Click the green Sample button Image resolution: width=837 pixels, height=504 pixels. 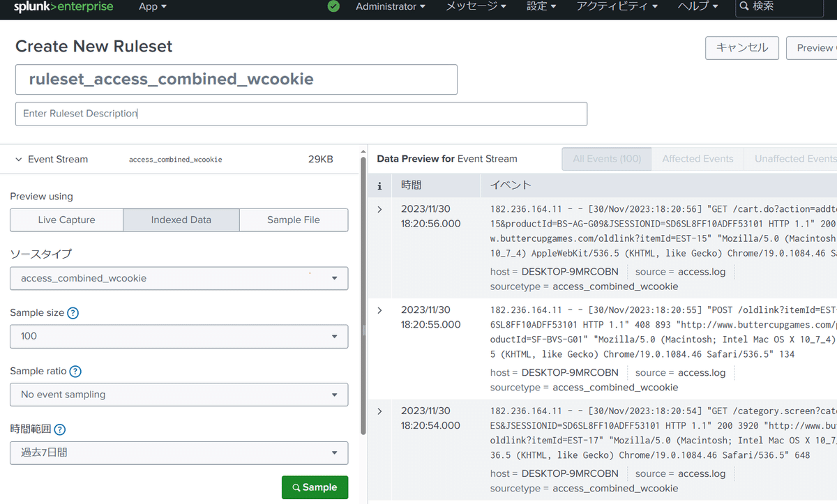pos(315,487)
